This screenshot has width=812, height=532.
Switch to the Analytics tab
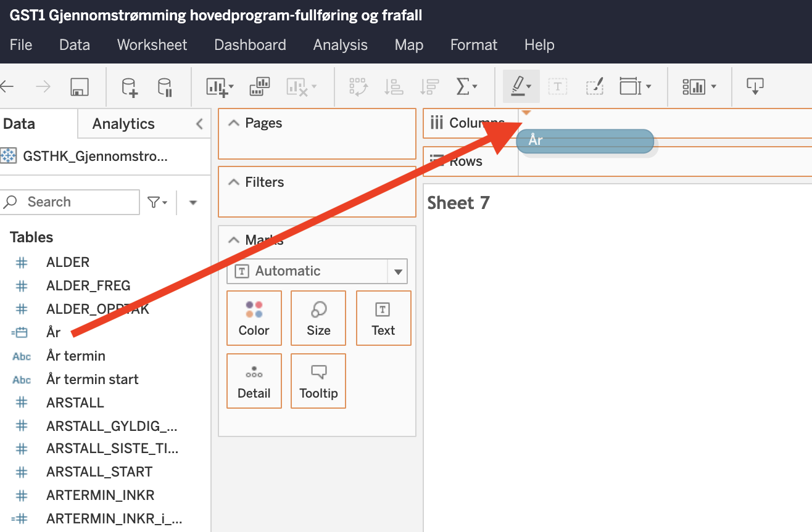tap(123, 124)
